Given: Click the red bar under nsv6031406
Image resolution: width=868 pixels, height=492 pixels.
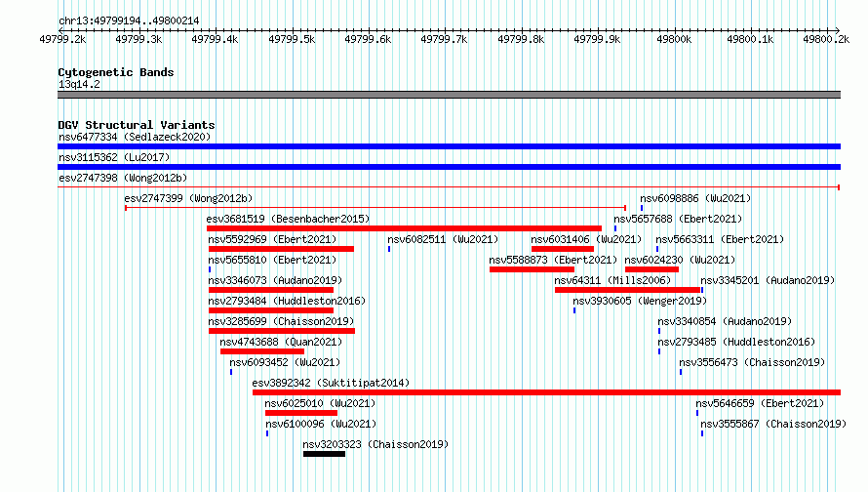Looking at the screenshot, I should click(563, 249).
